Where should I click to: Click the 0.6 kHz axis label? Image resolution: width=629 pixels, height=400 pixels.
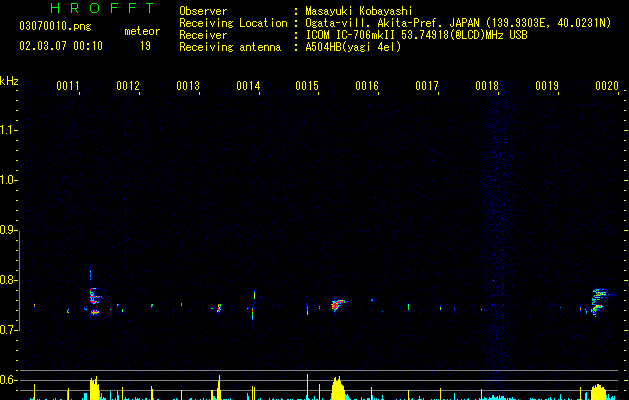[x=8, y=380]
